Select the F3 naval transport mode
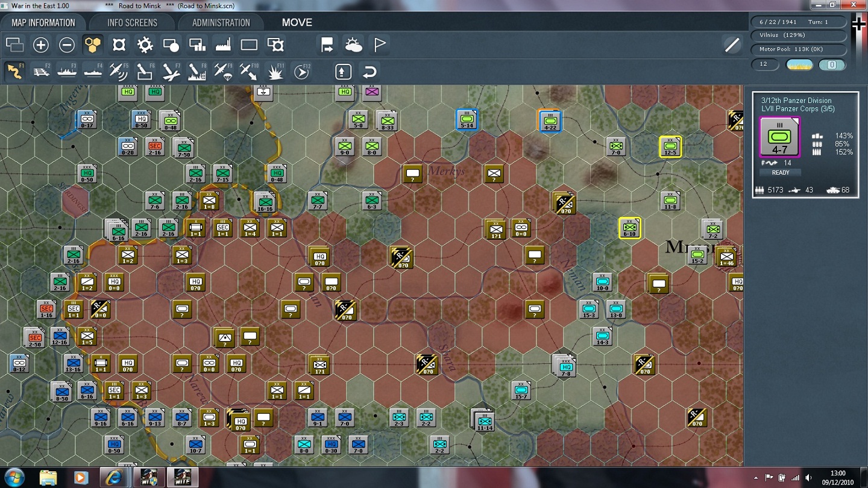Viewport: 868px width, 488px height. (67, 72)
